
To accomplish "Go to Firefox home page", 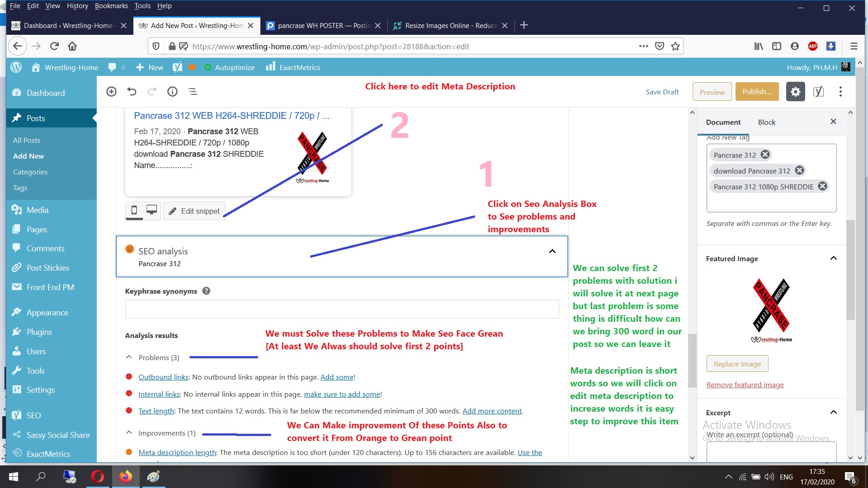I will click(72, 46).
